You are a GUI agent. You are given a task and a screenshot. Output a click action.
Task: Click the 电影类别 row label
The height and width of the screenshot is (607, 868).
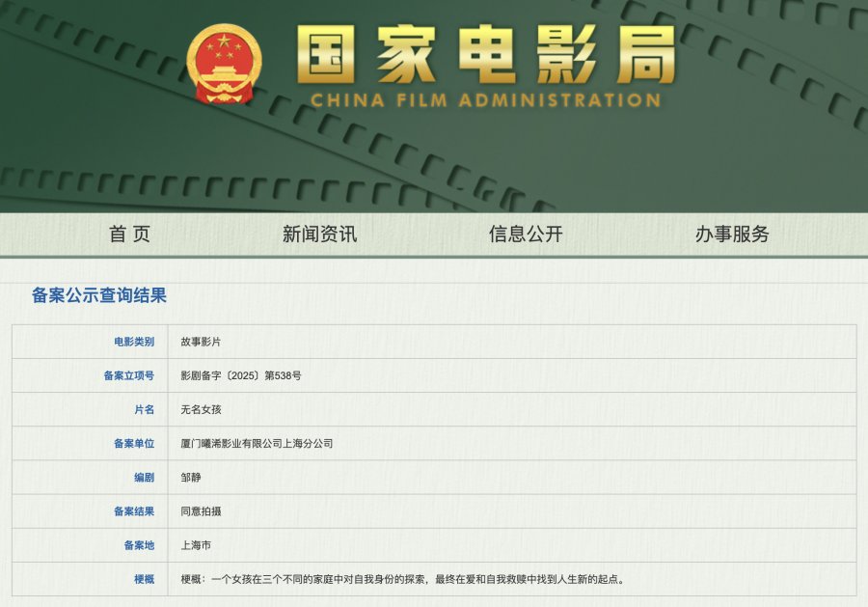pyautogui.click(x=134, y=342)
